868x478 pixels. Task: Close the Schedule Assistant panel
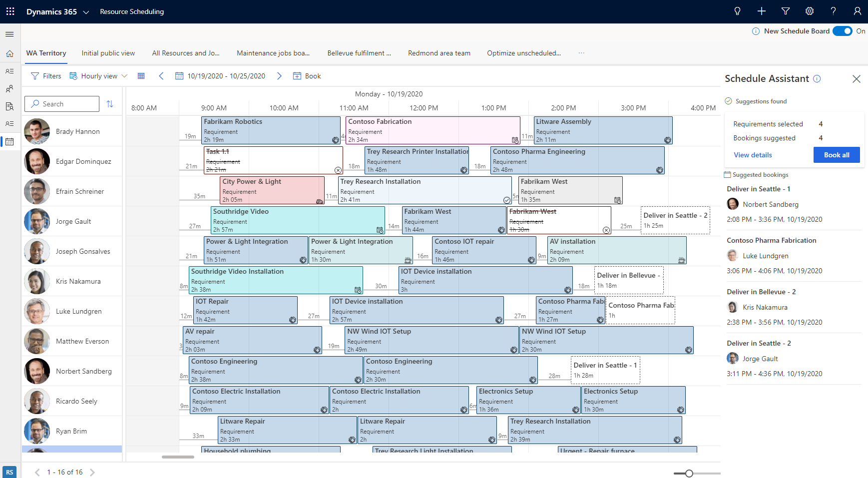click(857, 79)
